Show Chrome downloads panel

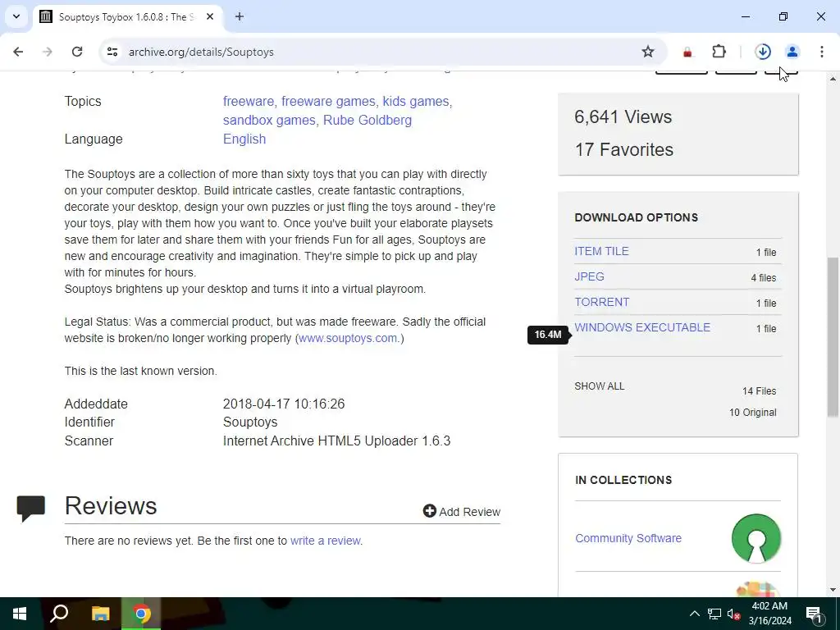pyautogui.click(x=763, y=52)
